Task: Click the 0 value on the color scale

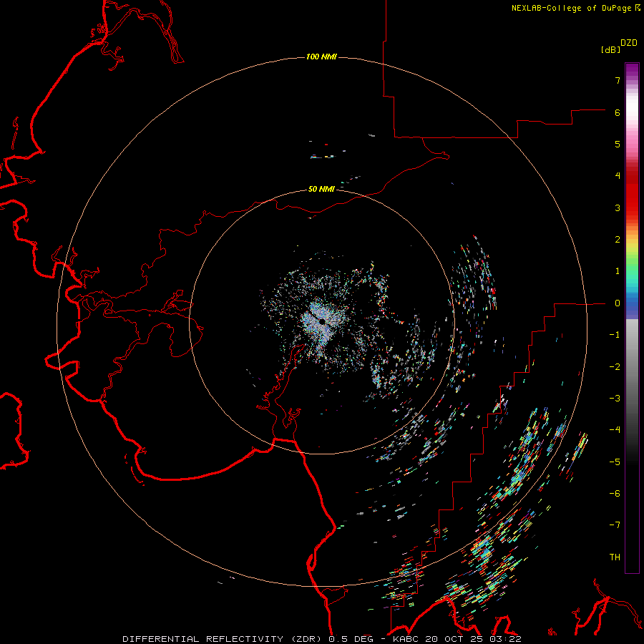Action: pos(618,303)
